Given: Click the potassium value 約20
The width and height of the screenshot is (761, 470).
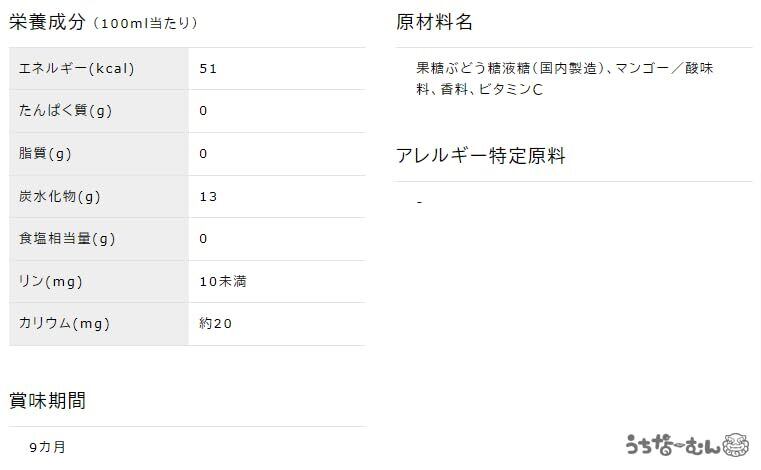Looking at the screenshot, I should (216, 324).
